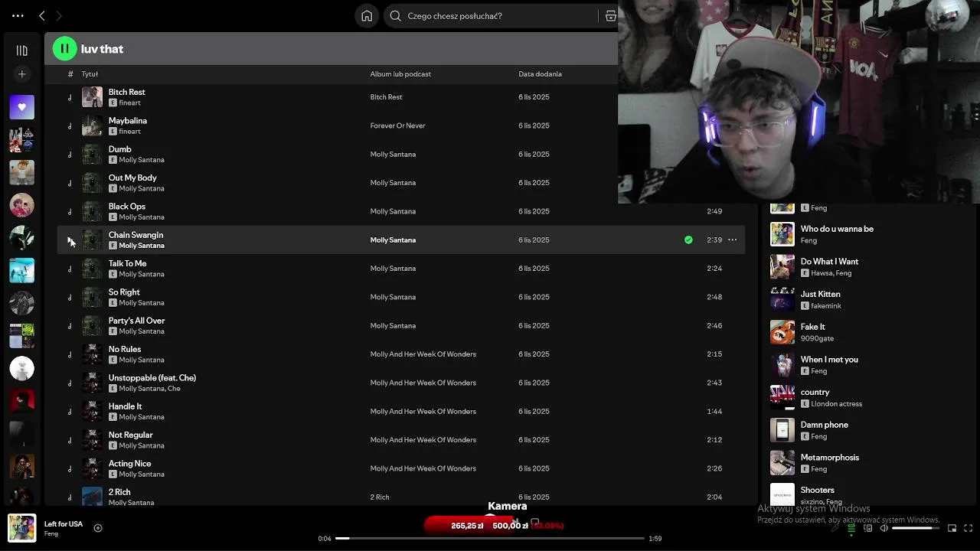Open the cyan cover playlist in the sidebar

[x=21, y=270]
